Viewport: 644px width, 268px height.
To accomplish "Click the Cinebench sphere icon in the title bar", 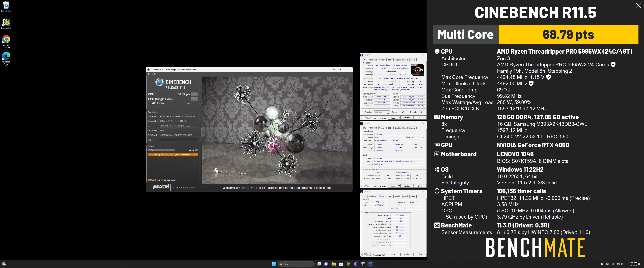I will [148, 70].
